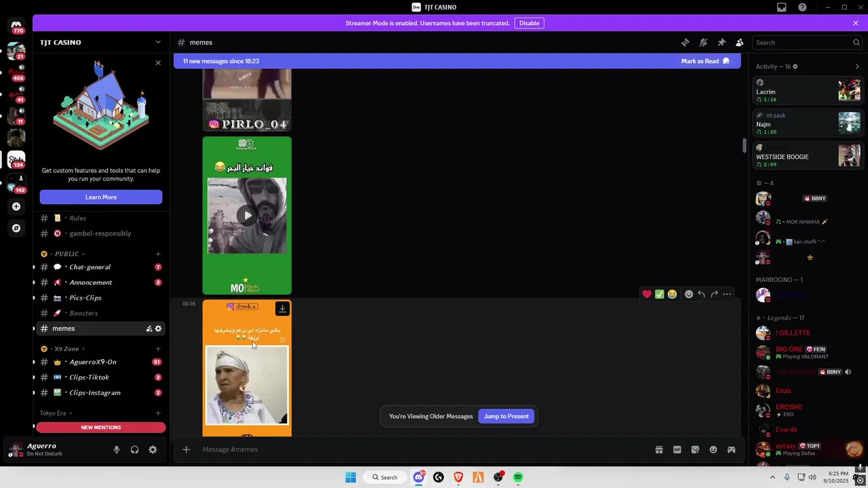Open Pics-Clips channel
Screen dimensions: 868x488
pos(101,298)
